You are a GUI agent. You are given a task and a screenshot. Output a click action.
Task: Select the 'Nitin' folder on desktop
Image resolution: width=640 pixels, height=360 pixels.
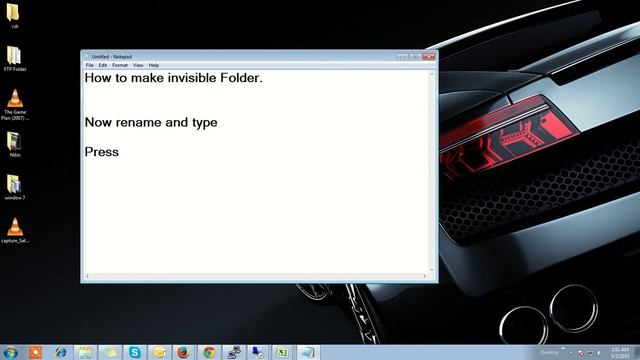coord(14,144)
